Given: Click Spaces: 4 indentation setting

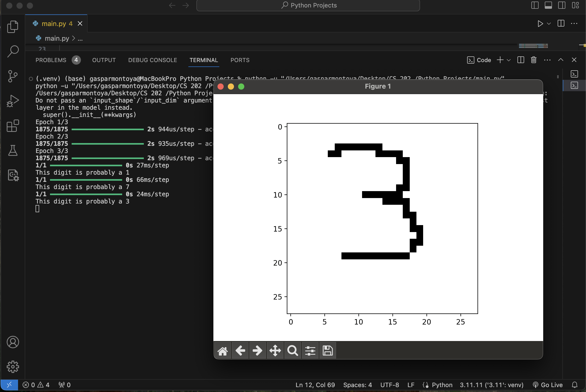Looking at the screenshot, I should [x=357, y=385].
